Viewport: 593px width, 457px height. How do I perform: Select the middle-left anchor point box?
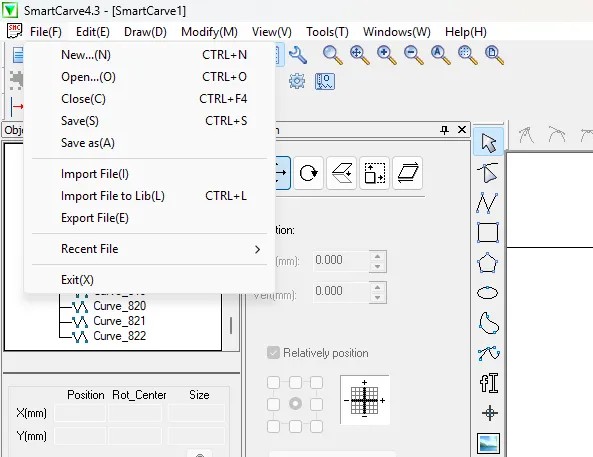pos(273,404)
